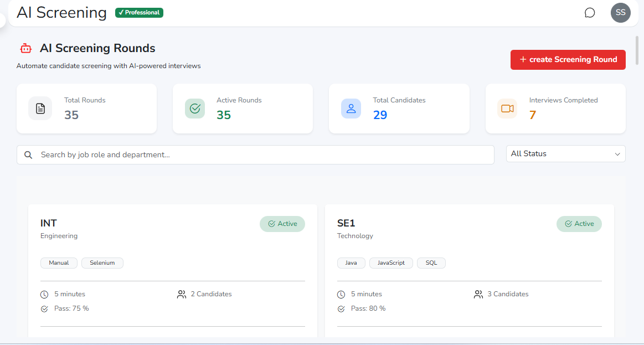Screen dimensions: 644x345
Task: Click the create Screening Round button
Action: pyautogui.click(x=568, y=59)
